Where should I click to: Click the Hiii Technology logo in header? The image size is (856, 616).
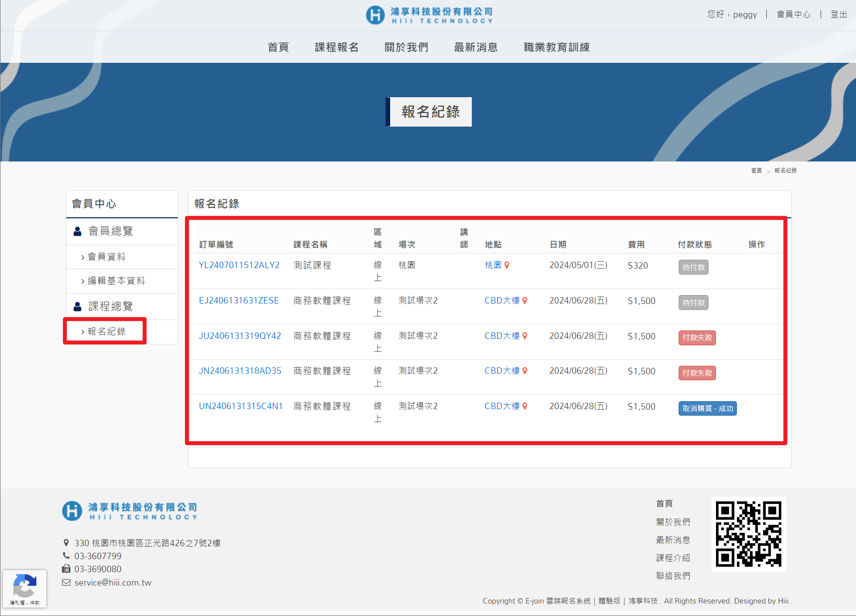click(429, 15)
